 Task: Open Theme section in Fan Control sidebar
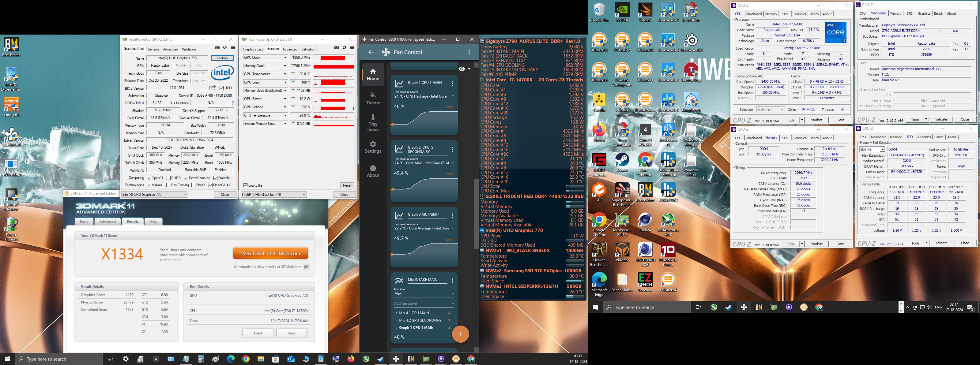[373, 98]
